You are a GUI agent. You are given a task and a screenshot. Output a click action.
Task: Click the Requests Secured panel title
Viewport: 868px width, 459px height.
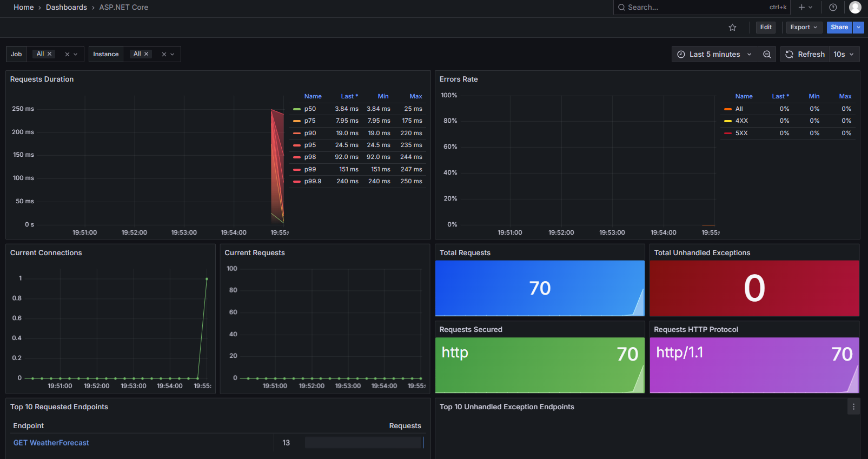[471, 329]
